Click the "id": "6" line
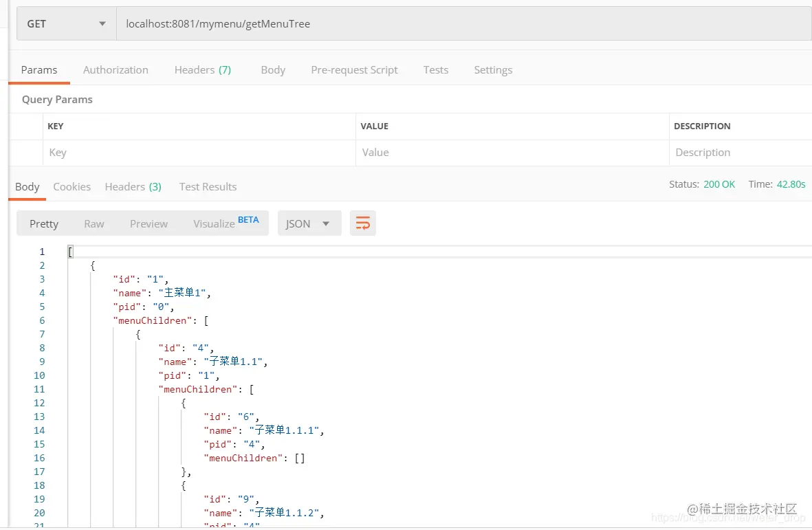The height and width of the screenshot is (530, 812). click(x=231, y=417)
